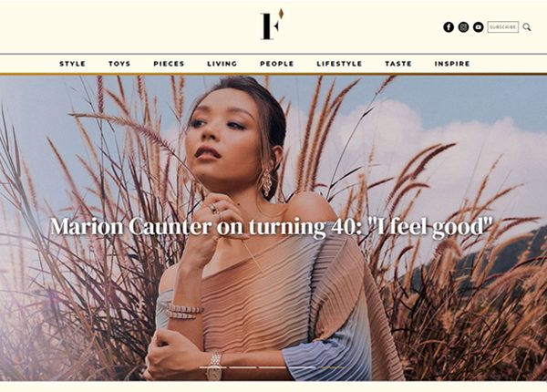The width and height of the screenshot is (547, 392).
Task: Select People in the navigation bar
Action: click(277, 64)
